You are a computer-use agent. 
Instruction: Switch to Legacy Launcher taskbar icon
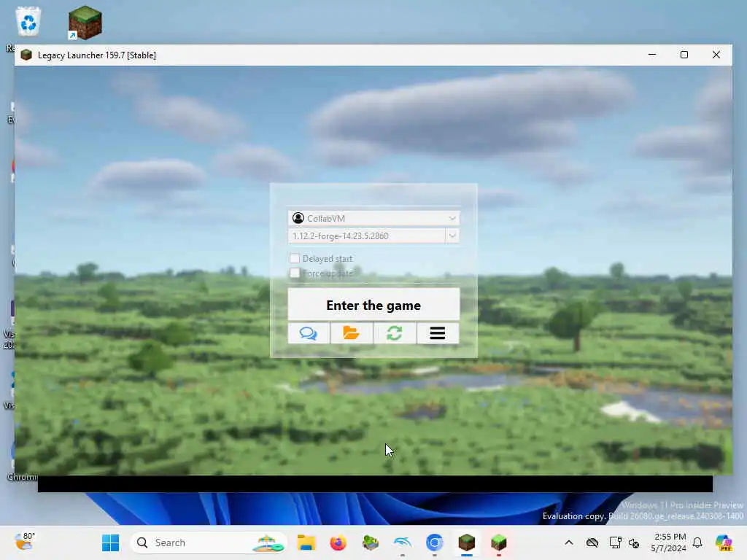tap(466, 542)
